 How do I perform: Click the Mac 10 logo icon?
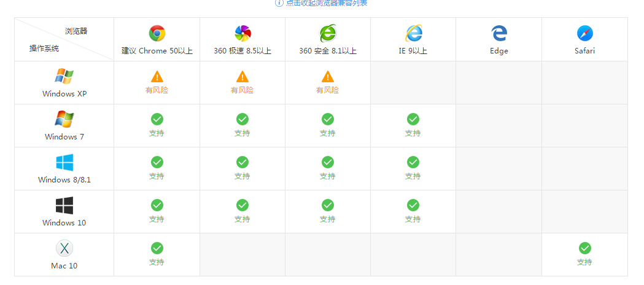64,248
